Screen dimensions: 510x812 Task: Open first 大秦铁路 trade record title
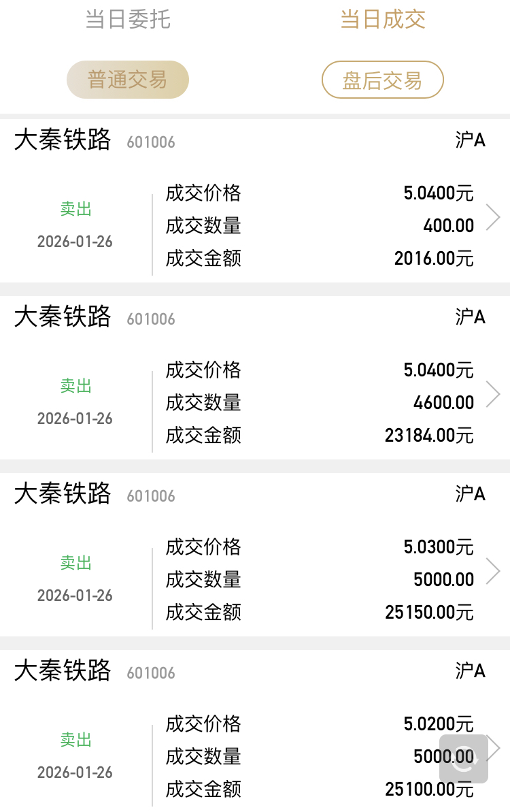coord(63,140)
